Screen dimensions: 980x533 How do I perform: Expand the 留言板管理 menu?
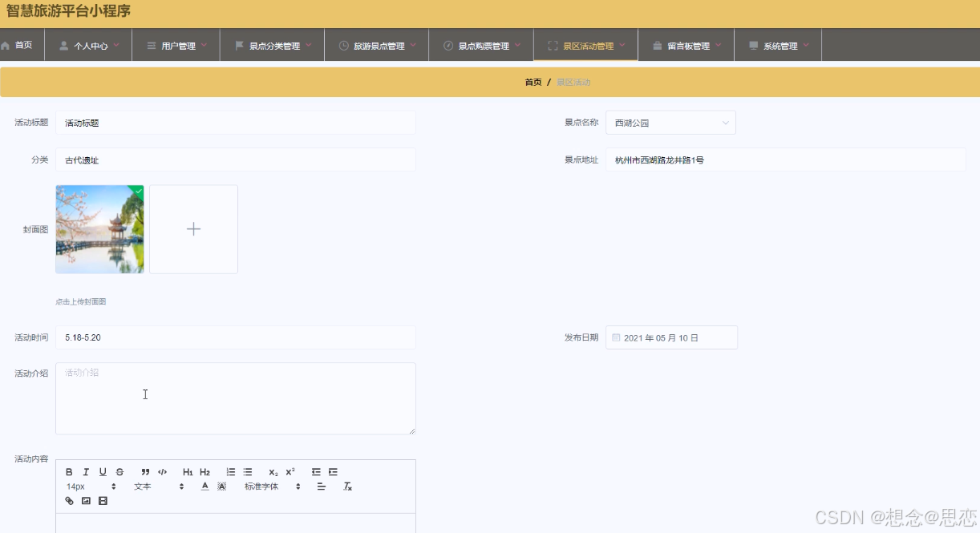686,46
